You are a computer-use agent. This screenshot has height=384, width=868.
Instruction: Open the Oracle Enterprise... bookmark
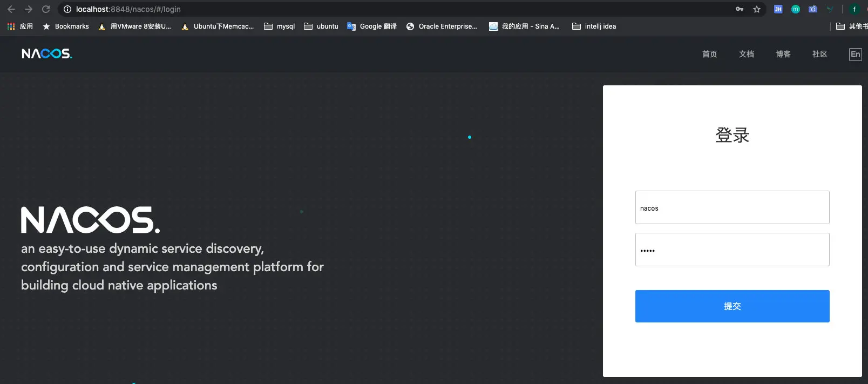point(442,26)
